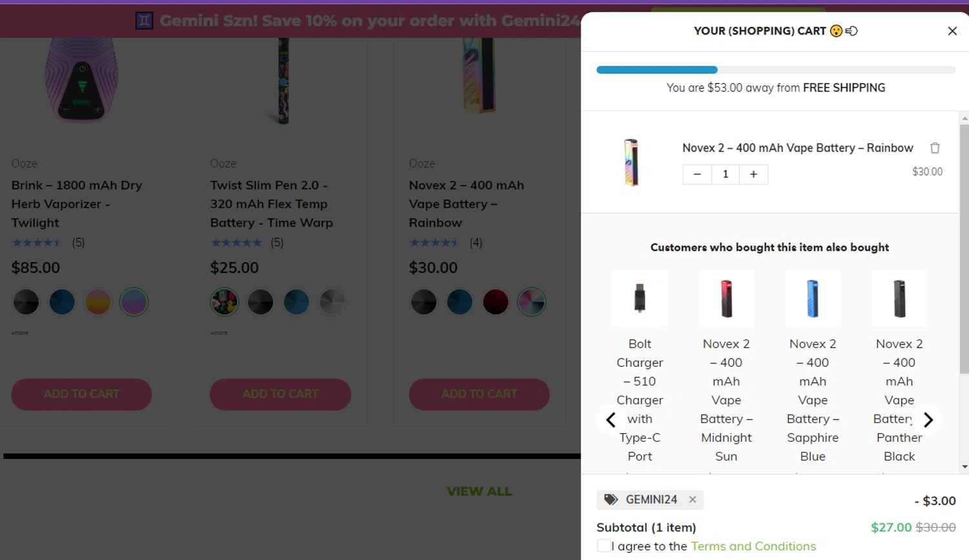Image resolution: width=969 pixels, height=560 pixels.
Task: Open the Bolt Charger product thumbnail
Action: (x=640, y=298)
